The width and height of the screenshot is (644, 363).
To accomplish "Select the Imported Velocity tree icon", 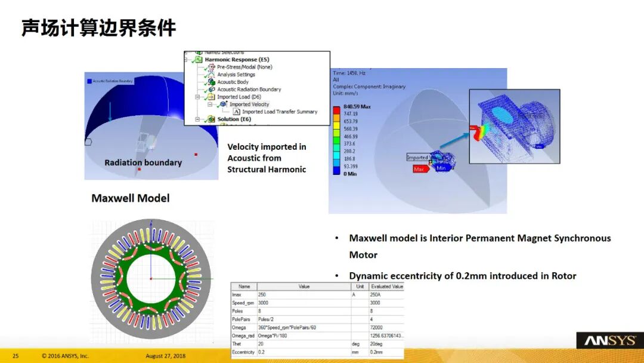I will pyautogui.click(x=224, y=104).
